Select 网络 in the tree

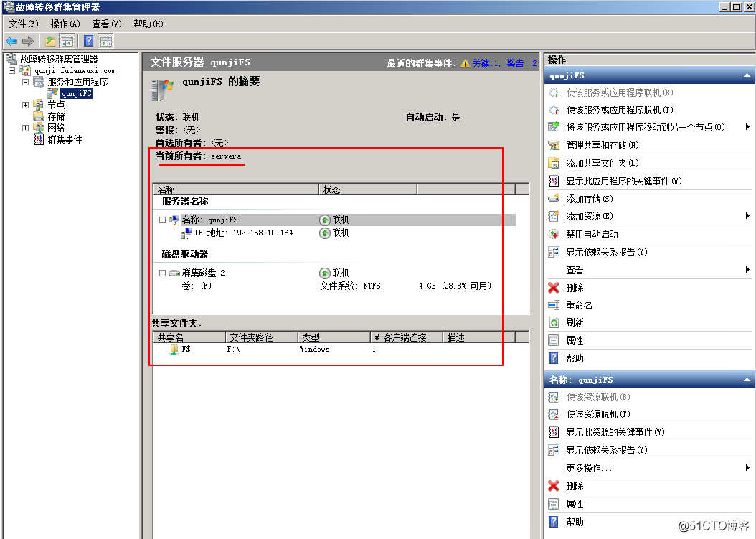pyautogui.click(x=56, y=128)
